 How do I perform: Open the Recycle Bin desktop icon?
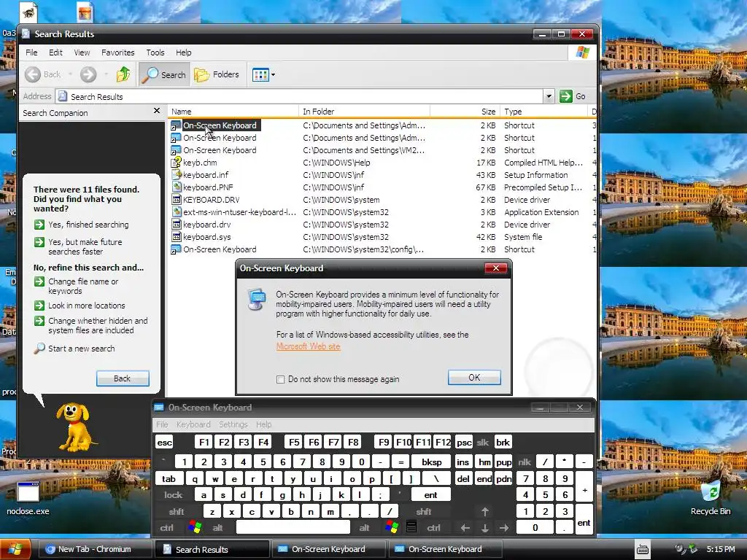pos(711,497)
